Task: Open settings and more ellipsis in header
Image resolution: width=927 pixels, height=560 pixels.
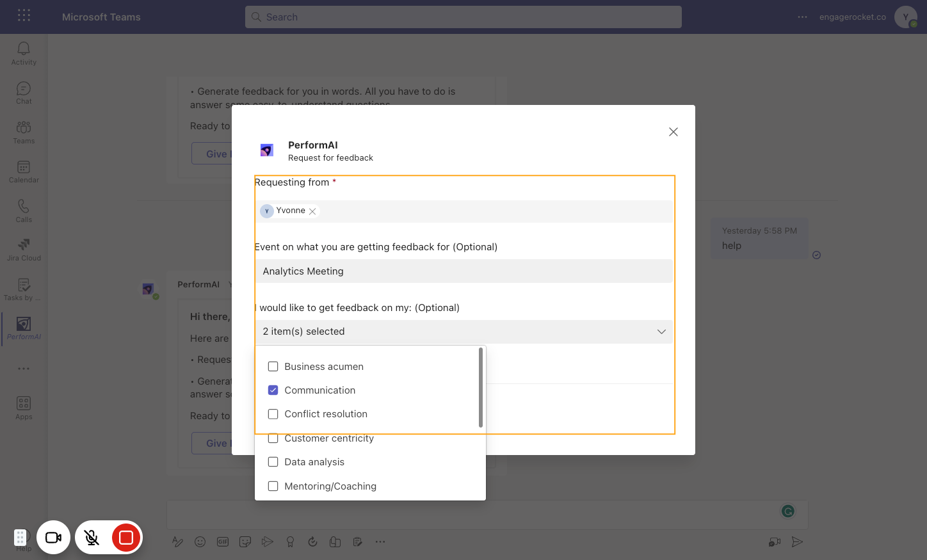Action: (802, 17)
